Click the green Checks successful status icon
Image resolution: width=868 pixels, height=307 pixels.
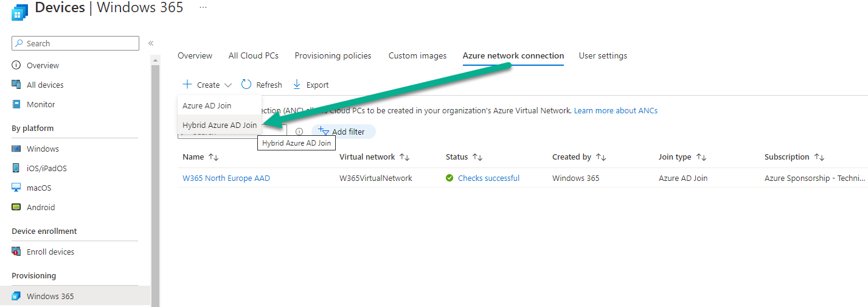(x=450, y=178)
